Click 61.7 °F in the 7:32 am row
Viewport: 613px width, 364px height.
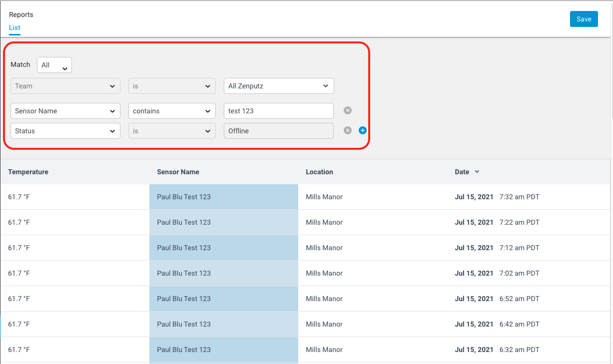pos(19,197)
